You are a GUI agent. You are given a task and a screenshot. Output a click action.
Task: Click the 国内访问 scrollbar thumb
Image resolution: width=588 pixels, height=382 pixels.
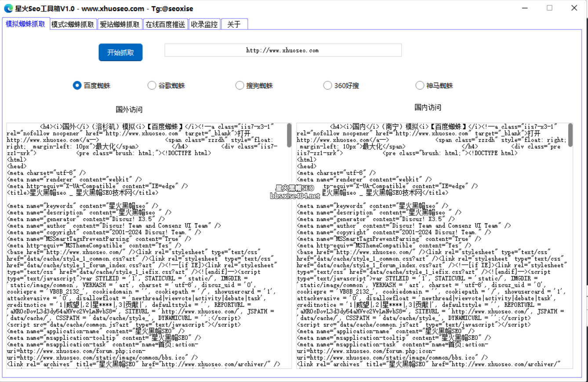(x=570, y=135)
